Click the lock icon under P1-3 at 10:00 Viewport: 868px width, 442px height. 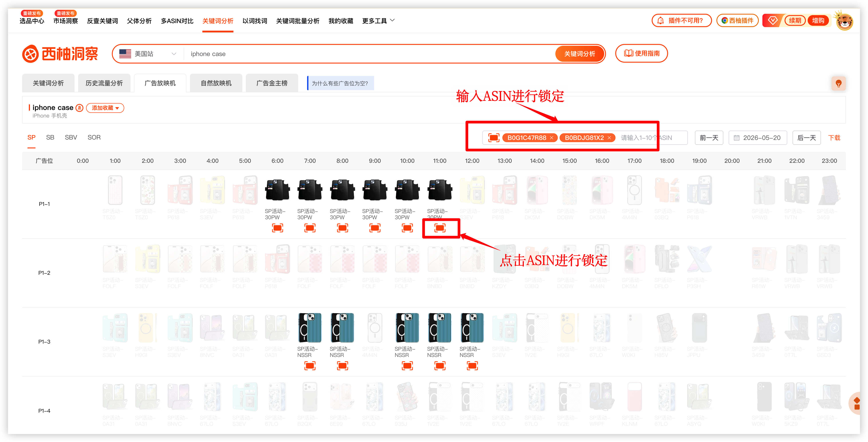[x=407, y=366]
